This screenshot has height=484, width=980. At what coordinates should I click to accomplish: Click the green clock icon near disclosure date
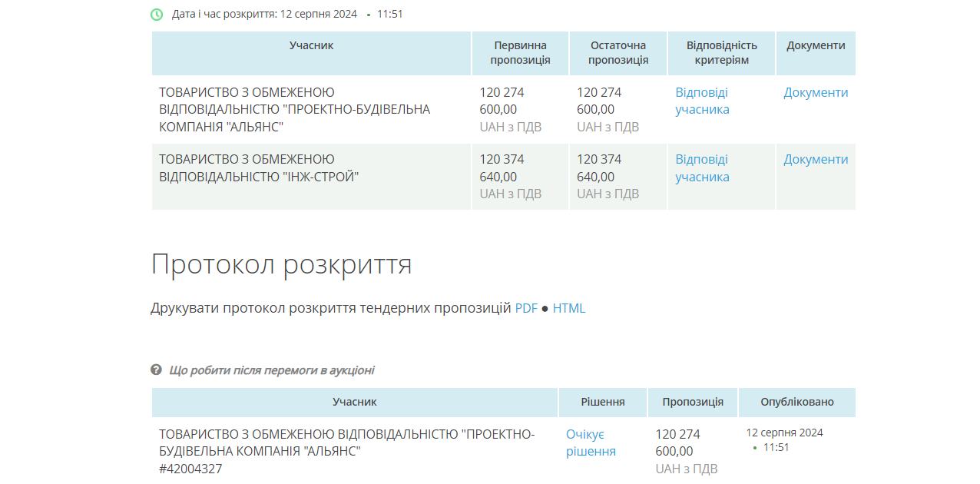point(157,13)
